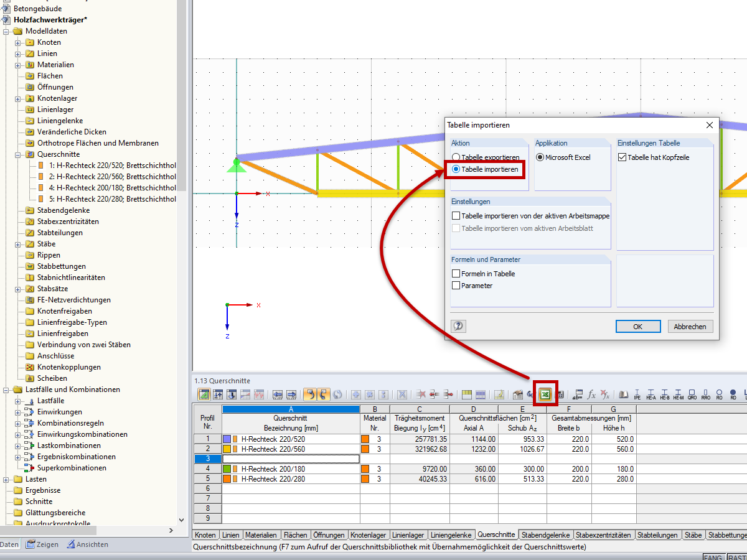Viewport: 747px width, 560px height.
Task: Uncheck Tabelle hat Kopfzeile
Action: tap(621, 157)
